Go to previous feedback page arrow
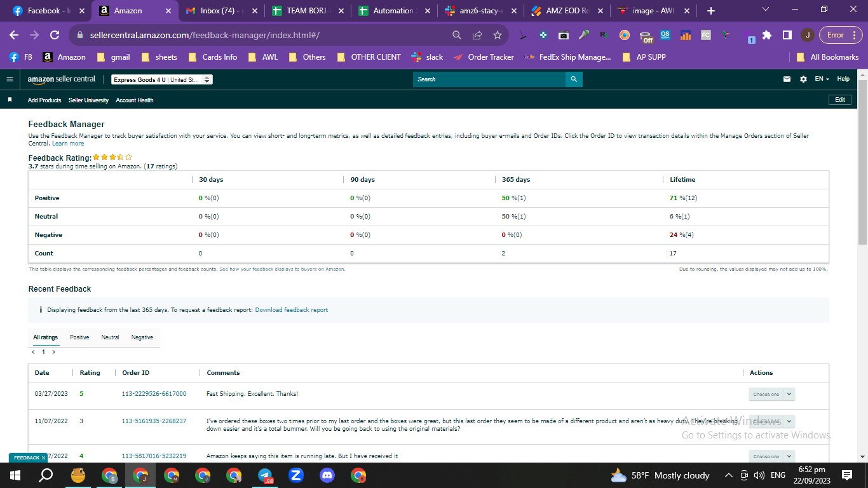Screen dimensions: 868x488 point(33,352)
